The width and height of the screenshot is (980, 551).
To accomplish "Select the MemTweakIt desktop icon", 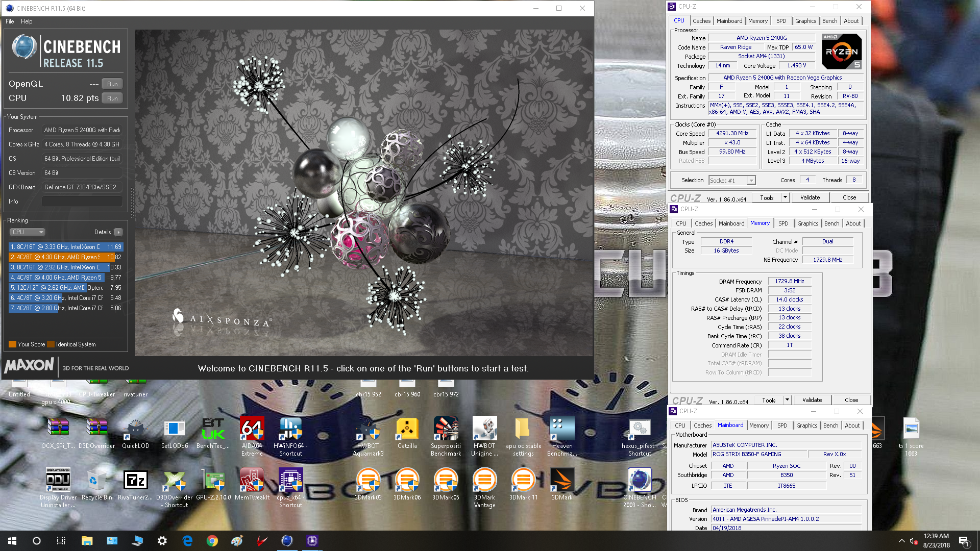I will click(x=252, y=485).
